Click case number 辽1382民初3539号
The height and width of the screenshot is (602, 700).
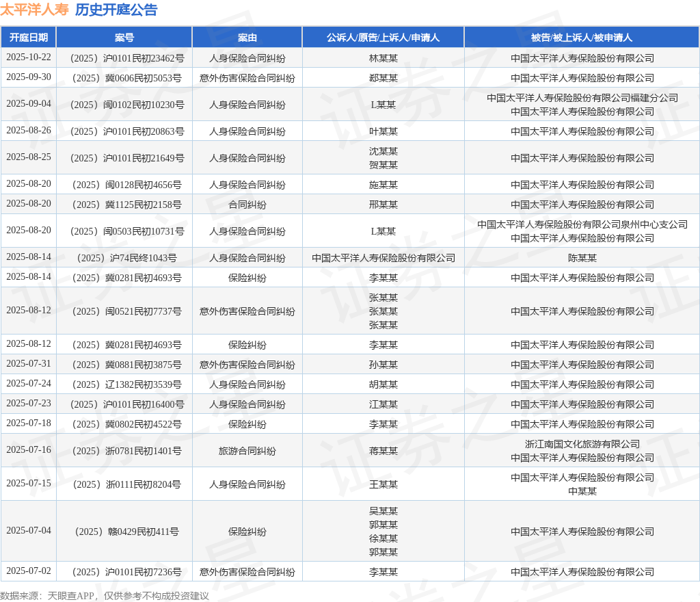[x=127, y=384]
